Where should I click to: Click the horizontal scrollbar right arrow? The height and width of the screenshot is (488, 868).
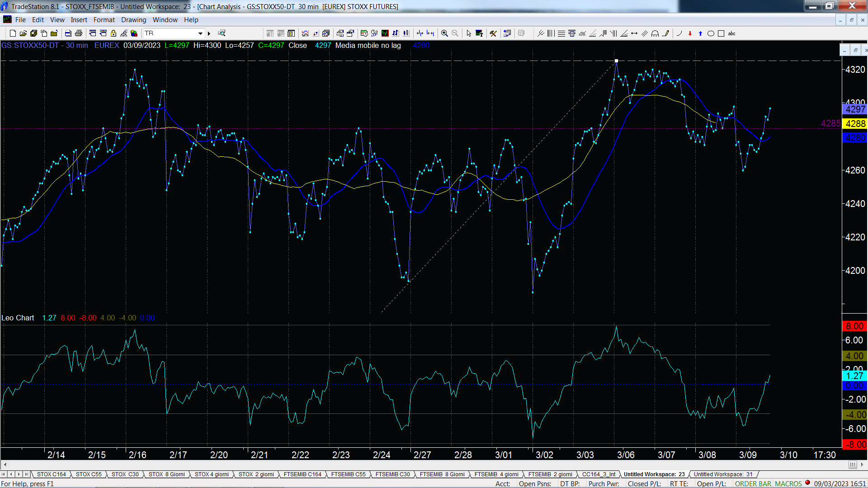863,465
